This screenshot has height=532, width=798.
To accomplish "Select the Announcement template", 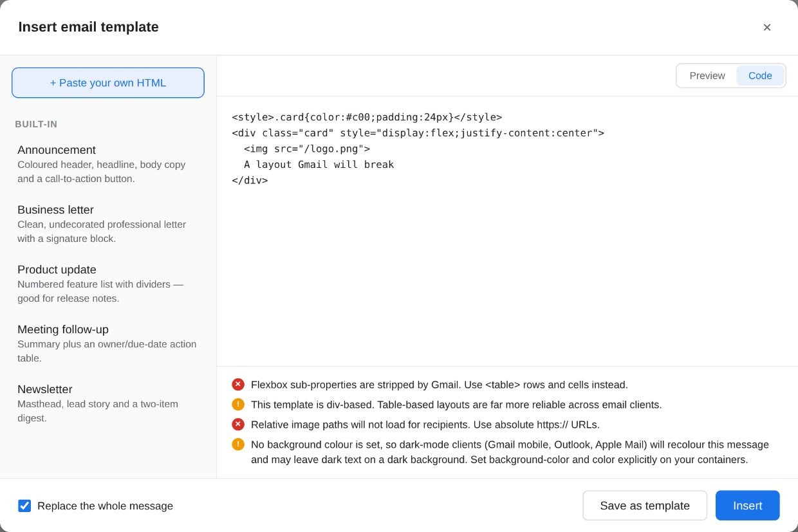I will pos(108,164).
